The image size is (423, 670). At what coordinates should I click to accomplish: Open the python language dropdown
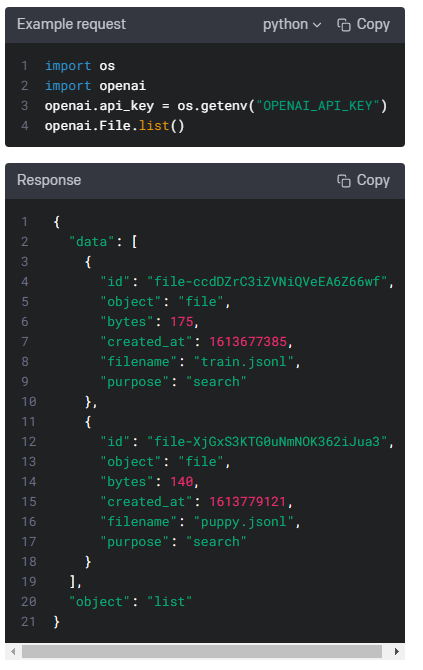[x=292, y=25]
